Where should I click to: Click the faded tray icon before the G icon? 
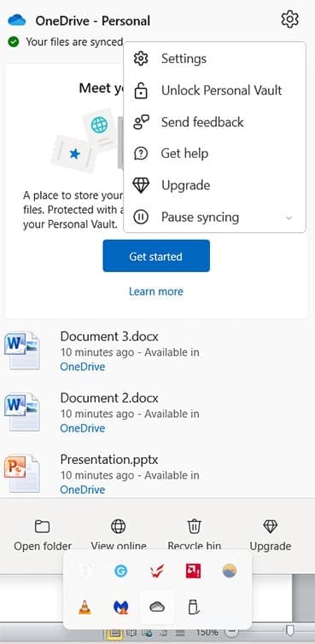(x=85, y=571)
